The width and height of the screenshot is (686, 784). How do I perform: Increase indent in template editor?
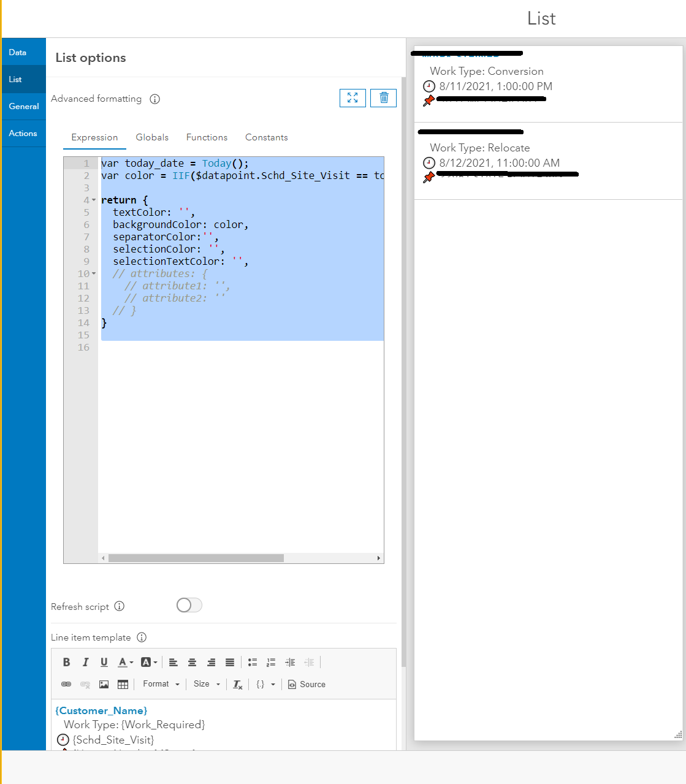click(290, 662)
